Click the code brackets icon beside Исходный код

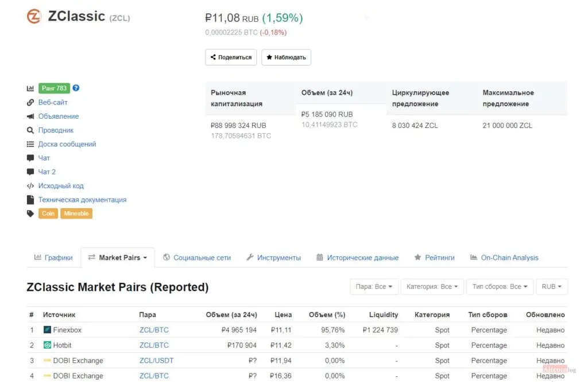click(x=30, y=186)
